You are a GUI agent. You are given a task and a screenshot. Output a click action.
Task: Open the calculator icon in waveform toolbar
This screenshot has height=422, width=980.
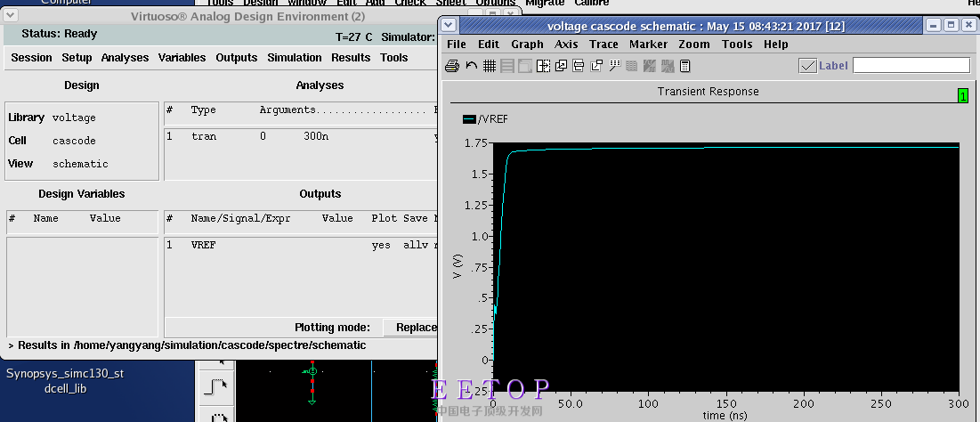(685, 66)
